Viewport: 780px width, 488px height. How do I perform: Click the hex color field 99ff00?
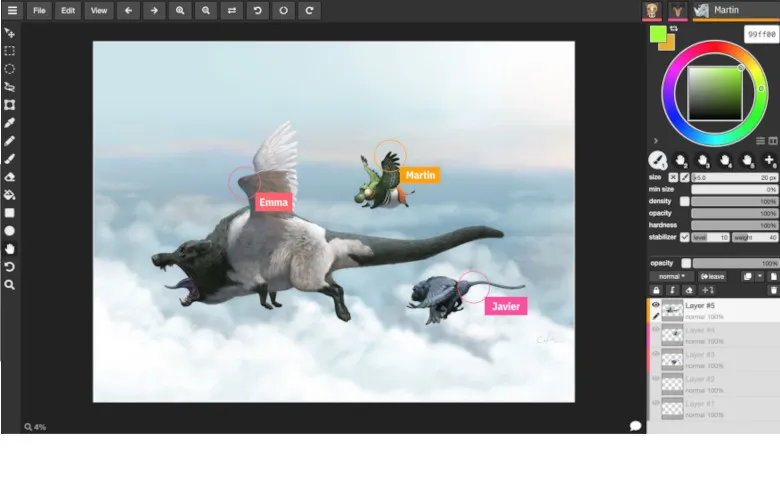(x=761, y=33)
